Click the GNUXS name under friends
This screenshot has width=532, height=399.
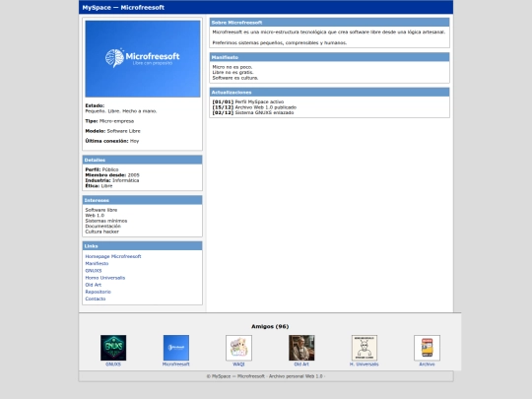[113, 365]
